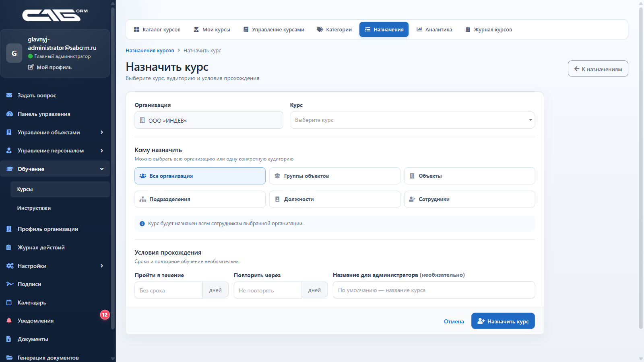Open the Журнал курсов tab
The image size is (644, 362).
tap(489, 29)
